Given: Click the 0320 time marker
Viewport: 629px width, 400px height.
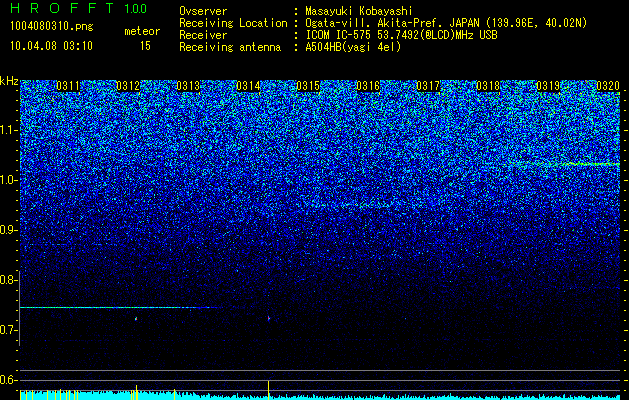Looking at the screenshot, I should click(608, 86).
